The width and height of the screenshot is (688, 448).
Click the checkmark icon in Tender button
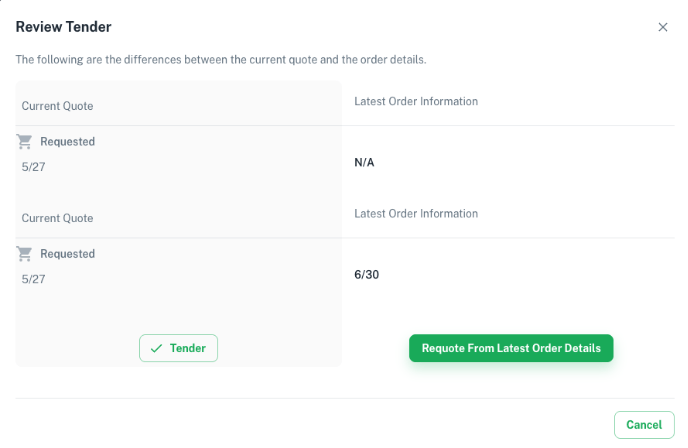pyautogui.click(x=156, y=348)
